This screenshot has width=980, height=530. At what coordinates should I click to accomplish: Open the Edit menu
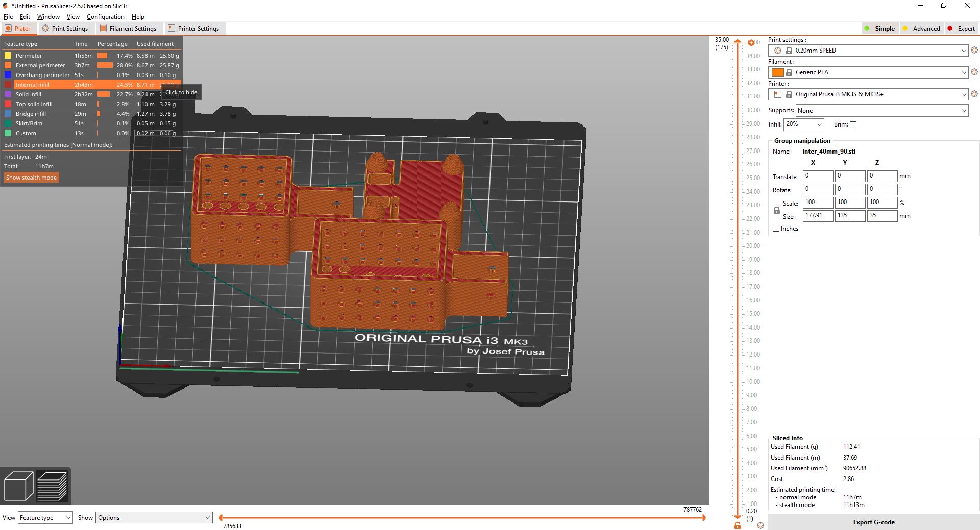25,17
